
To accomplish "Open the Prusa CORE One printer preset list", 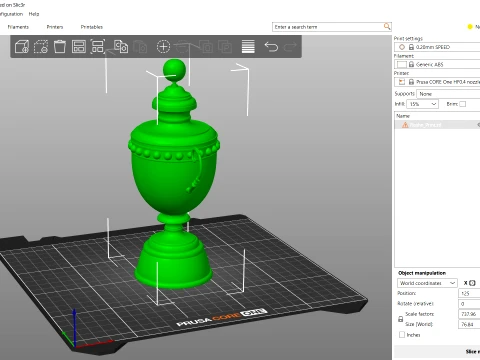I will pyautogui.click(x=437, y=82).
